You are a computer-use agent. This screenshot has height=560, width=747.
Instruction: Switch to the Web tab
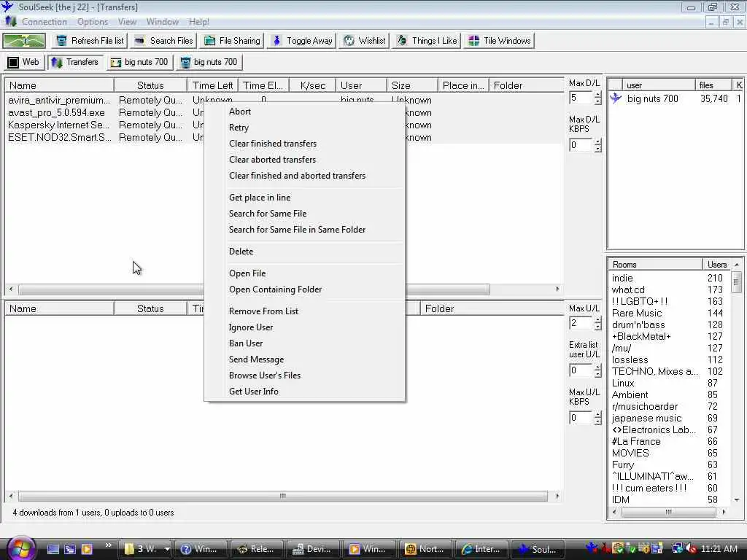click(23, 62)
